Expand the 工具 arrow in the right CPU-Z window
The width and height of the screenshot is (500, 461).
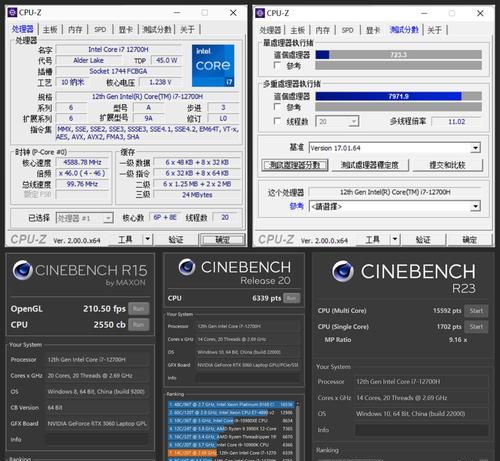click(x=395, y=239)
